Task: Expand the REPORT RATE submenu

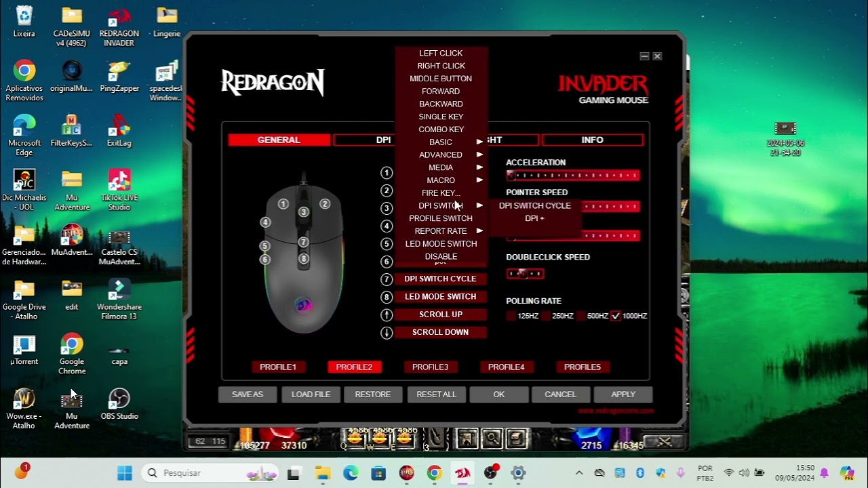Action: pos(441,231)
